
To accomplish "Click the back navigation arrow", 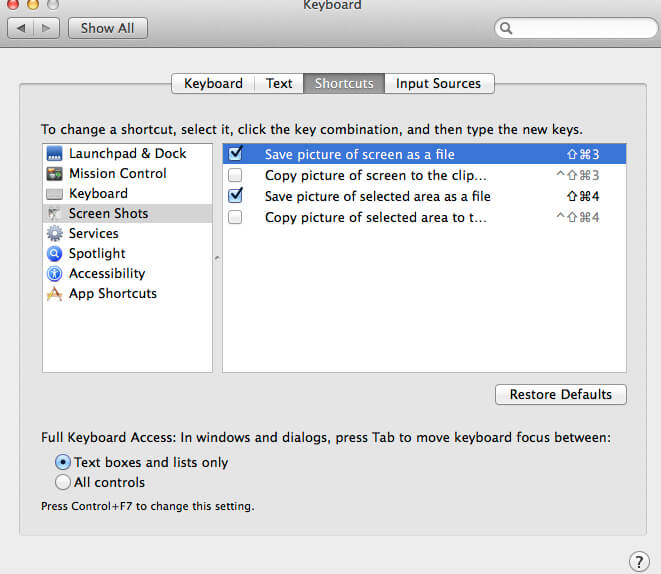I will [21, 28].
